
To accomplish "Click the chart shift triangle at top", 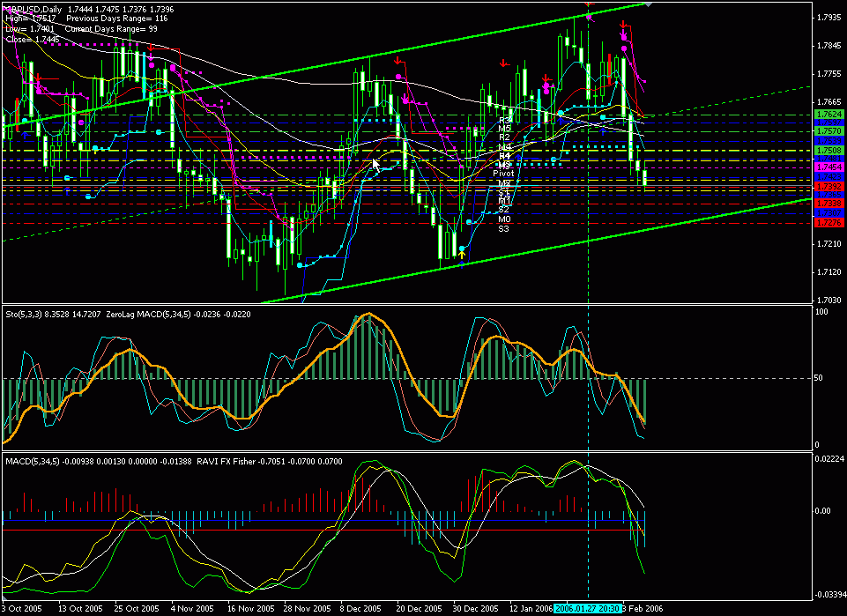I will pos(650,4).
